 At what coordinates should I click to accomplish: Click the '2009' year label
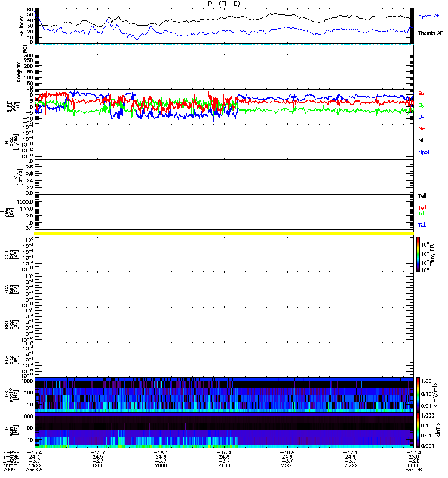8,470
